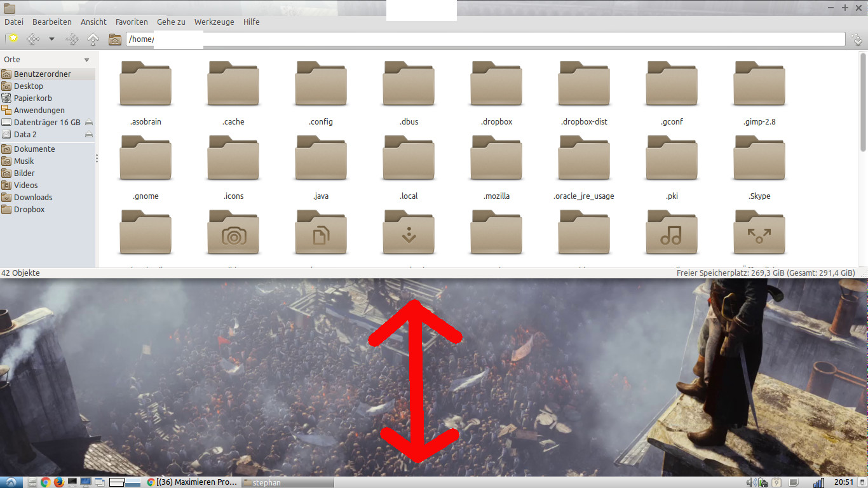The width and height of the screenshot is (868, 488).
Task: Eject the Data 2 drive
Action: tap(89, 135)
